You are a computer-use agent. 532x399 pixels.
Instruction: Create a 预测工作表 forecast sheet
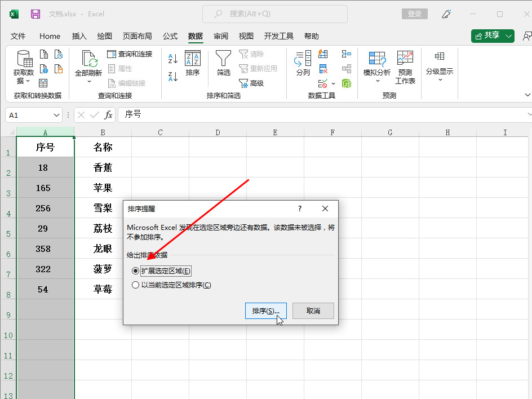405,67
